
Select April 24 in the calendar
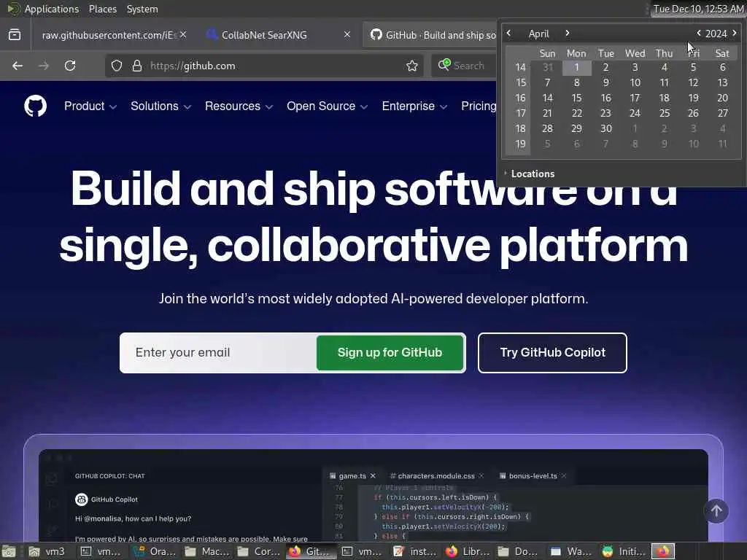pyautogui.click(x=635, y=113)
